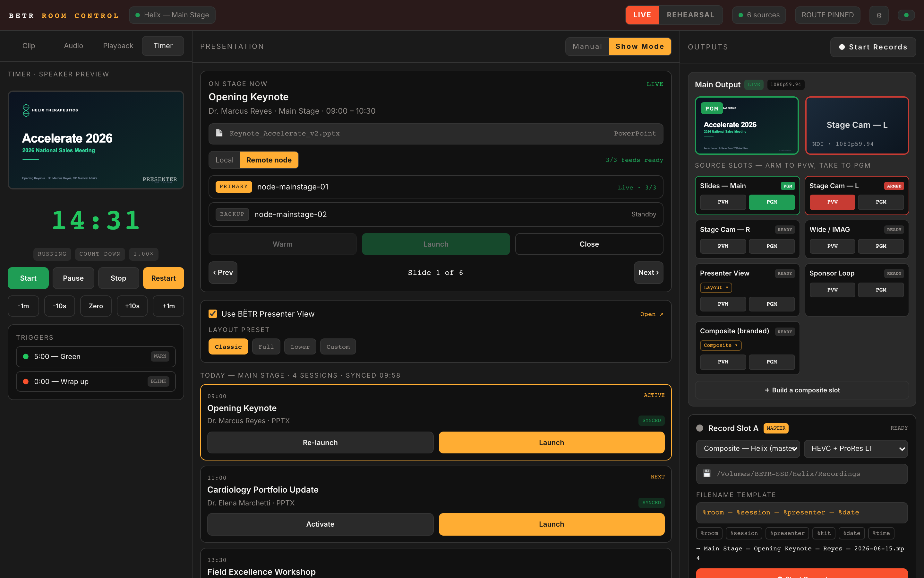Screen dimensions: 924x578
Task: Select the 5:00 — Green trigger
Action: pos(96,356)
